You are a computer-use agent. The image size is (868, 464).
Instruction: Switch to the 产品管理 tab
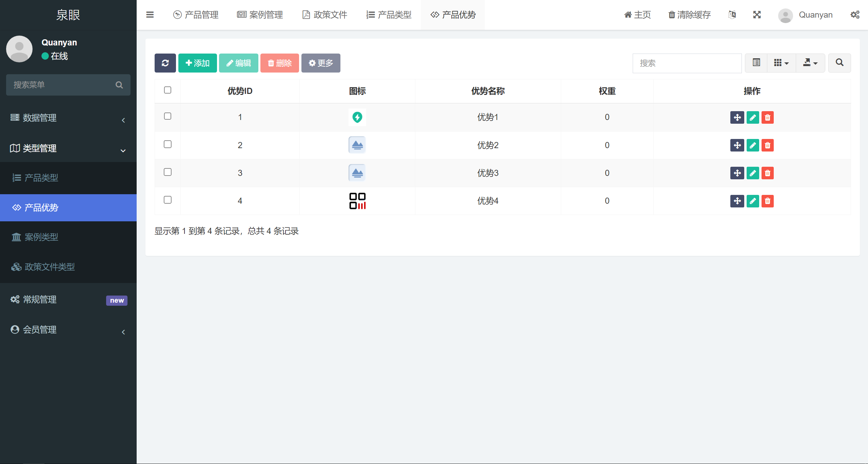click(x=196, y=15)
